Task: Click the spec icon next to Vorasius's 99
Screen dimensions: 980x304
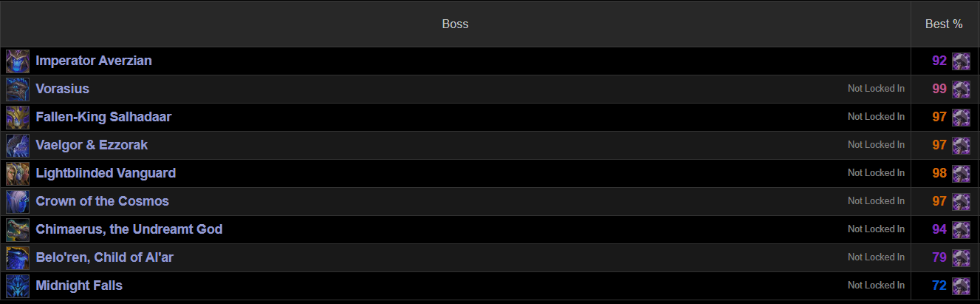Action: pyautogui.click(x=961, y=89)
